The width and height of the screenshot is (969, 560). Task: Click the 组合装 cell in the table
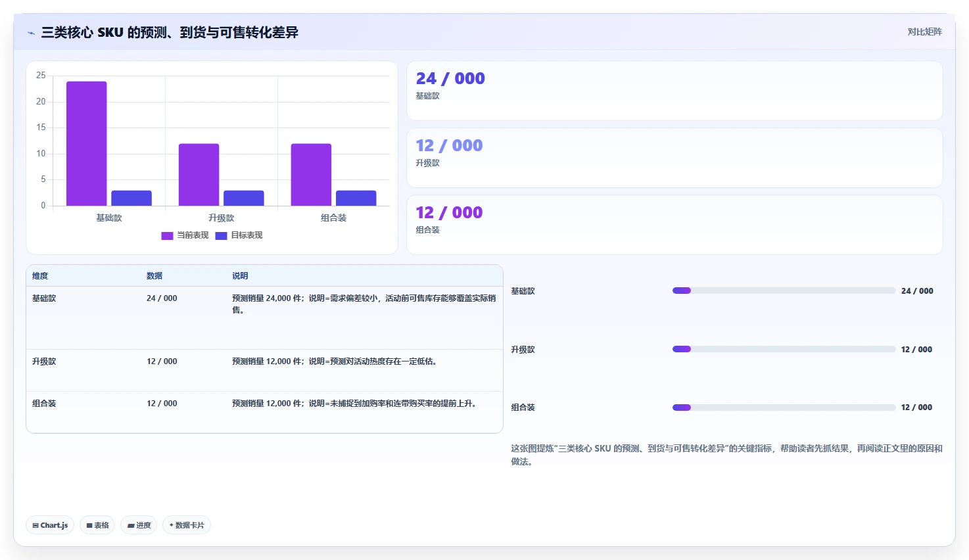coord(44,404)
